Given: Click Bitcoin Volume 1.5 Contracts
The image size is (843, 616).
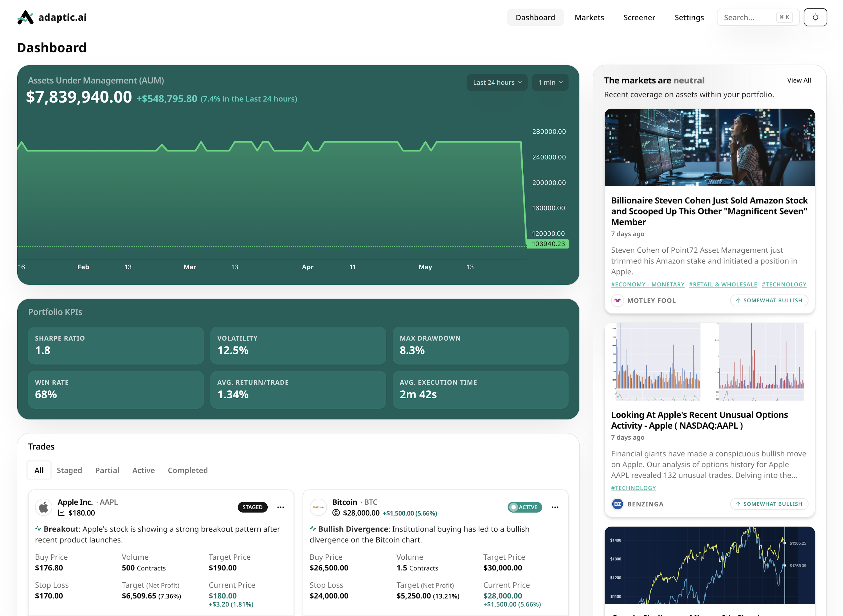Looking at the screenshot, I should pos(417,568).
